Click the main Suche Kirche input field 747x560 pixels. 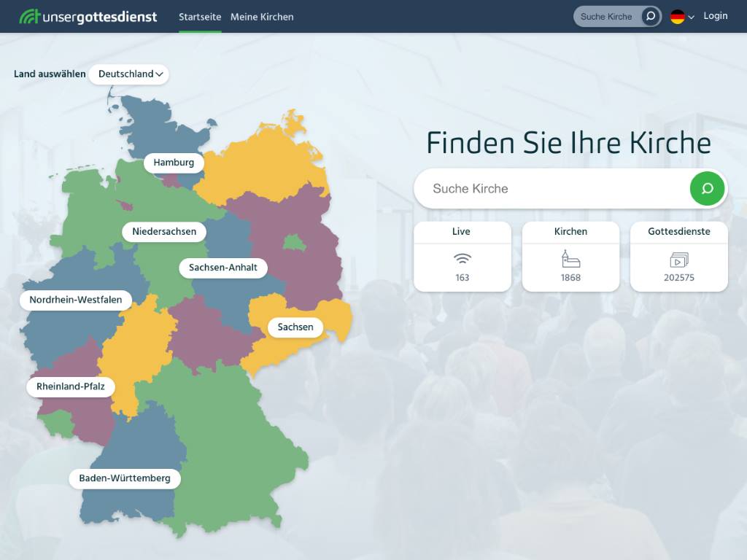pos(553,189)
